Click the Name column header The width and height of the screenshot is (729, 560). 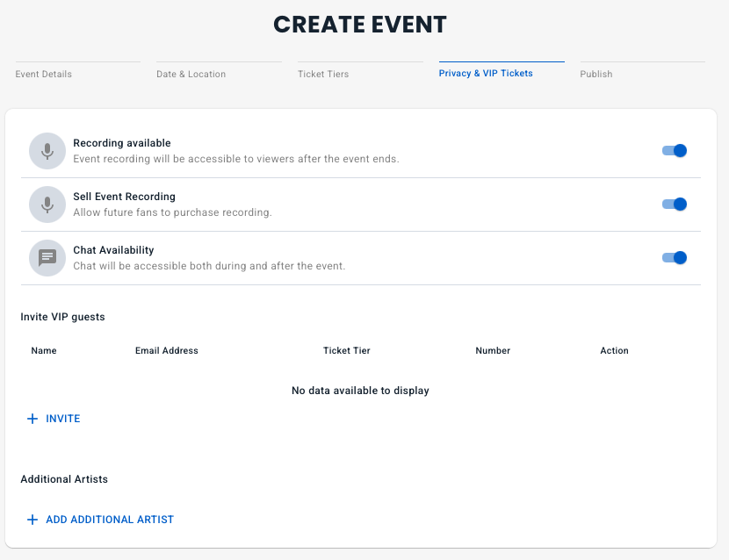[44, 350]
